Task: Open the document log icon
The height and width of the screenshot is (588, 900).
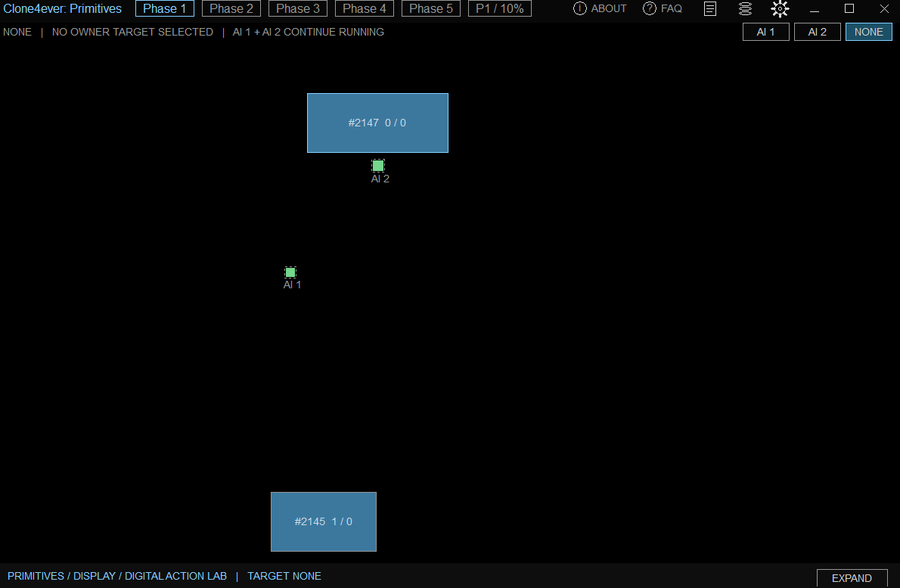Action: coord(710,9)
